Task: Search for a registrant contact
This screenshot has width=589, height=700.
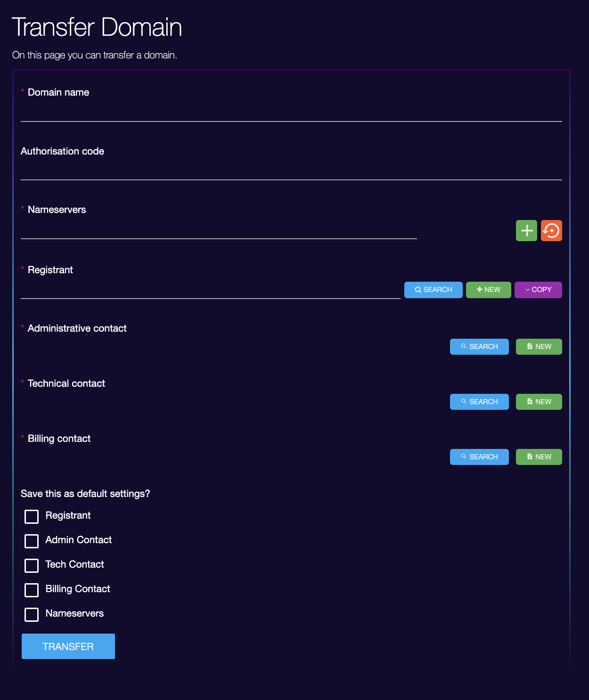Action: coord(433,290)
